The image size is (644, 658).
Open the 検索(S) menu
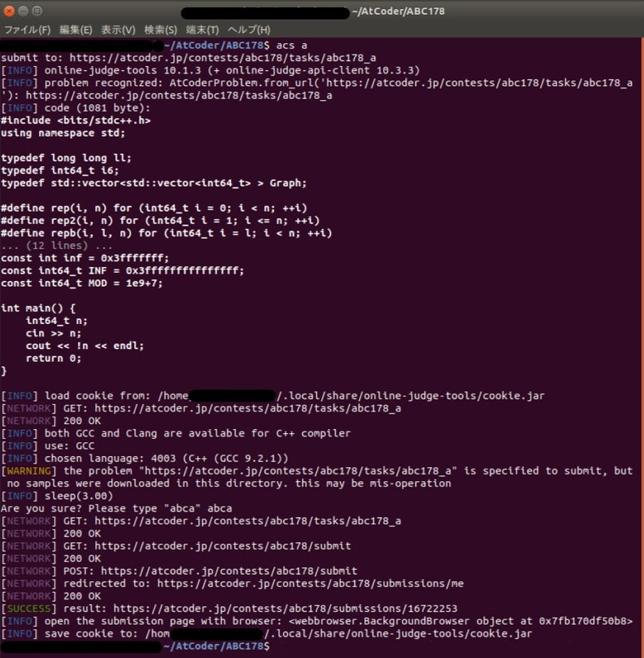[x=160, y=30]
